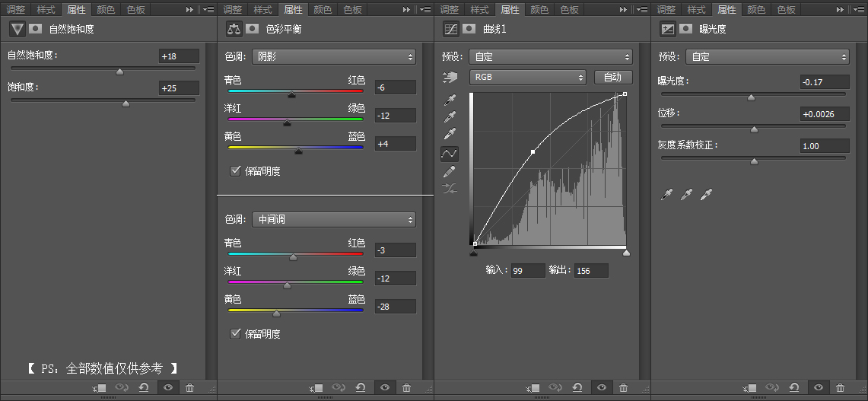Viewport: 868px width, 401px height.
Task: Select the on-image hand adjustment tool in Curves
Action: tap(450, 78)
